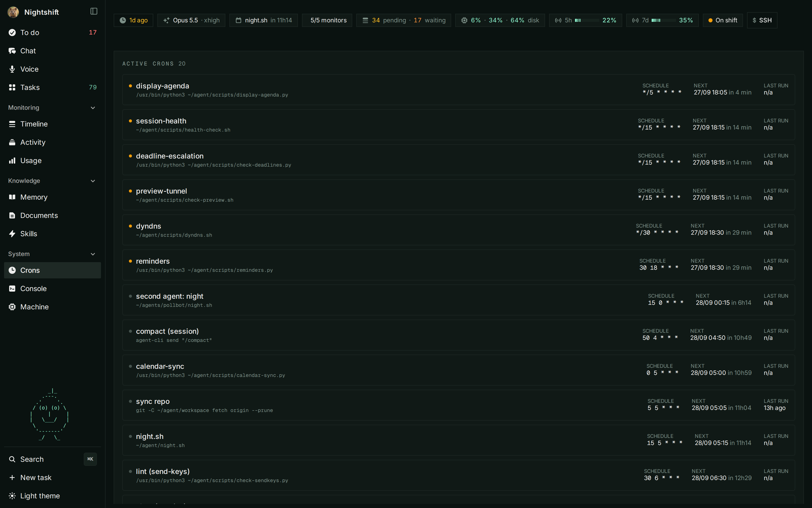Image resolution: width=812 pixels, height=508 pixels.
Task: Open Timeline list icon
Action: 12,124
